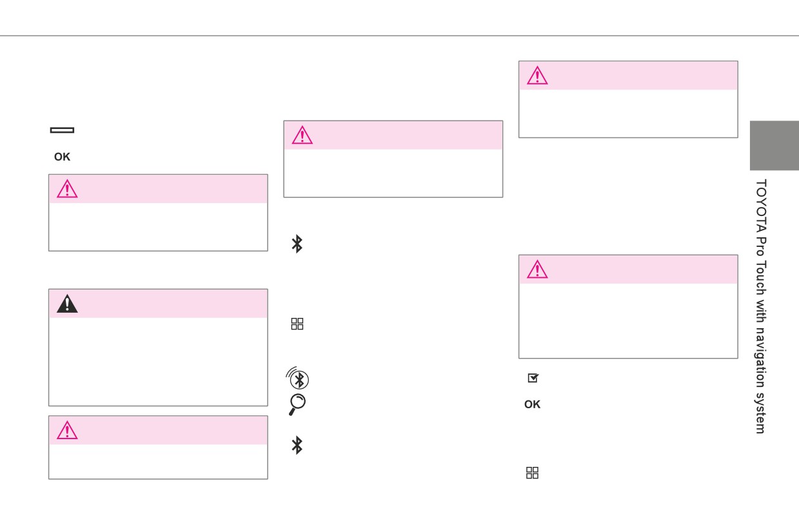Click the circled Bluetooth icon with signal waves
Screen dimensions: 799x532
[x=297, y=379]
